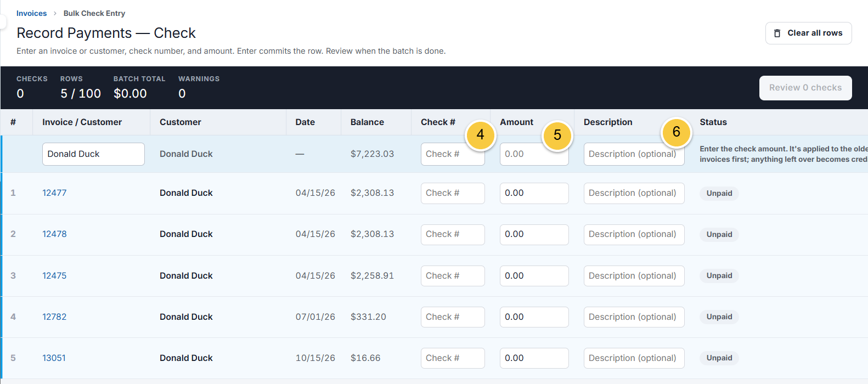The width and height of the screenshot is (868, 384).
Task: Click the 10/15/26 date cell
Action: click(x=315, y=358)
